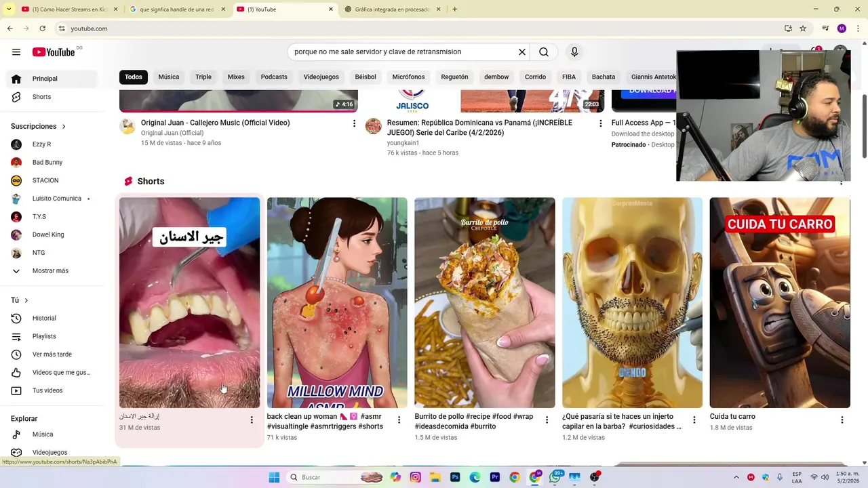Expand the Tú section chevron
868x488 pixels.
26,300
